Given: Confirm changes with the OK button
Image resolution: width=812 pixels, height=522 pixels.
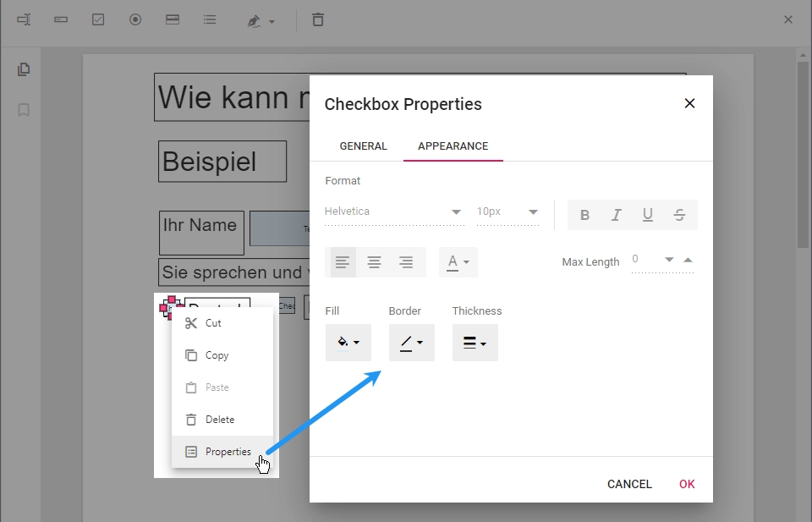Looking at the screenshot, I should [x=687, y=484].
